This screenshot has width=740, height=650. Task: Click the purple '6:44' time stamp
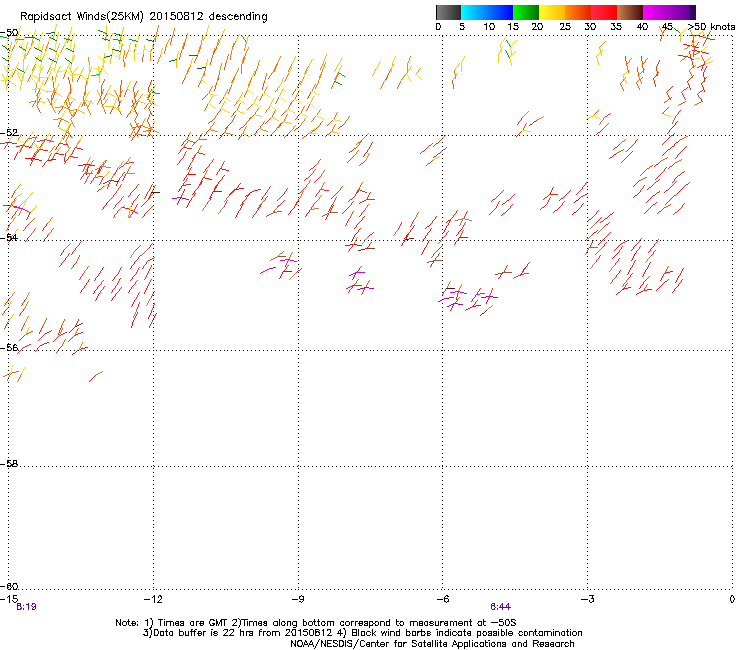click(x=500, y=607)
